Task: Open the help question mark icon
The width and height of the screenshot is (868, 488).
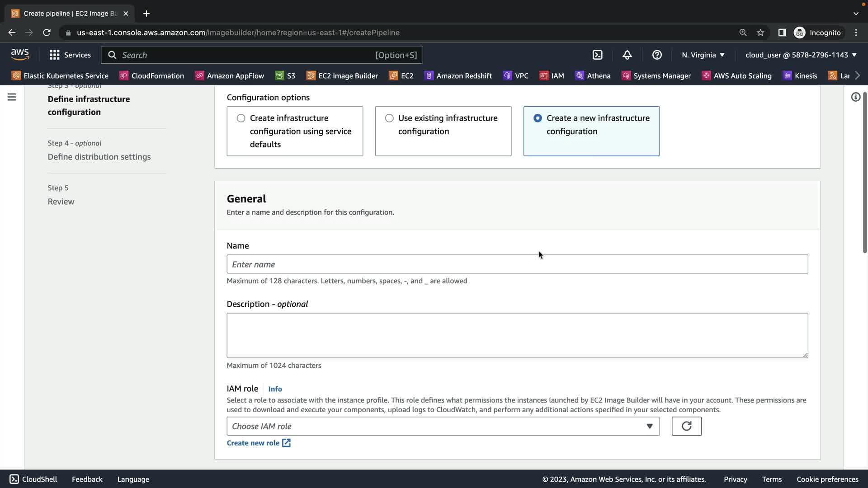Action: pos(657,55)
